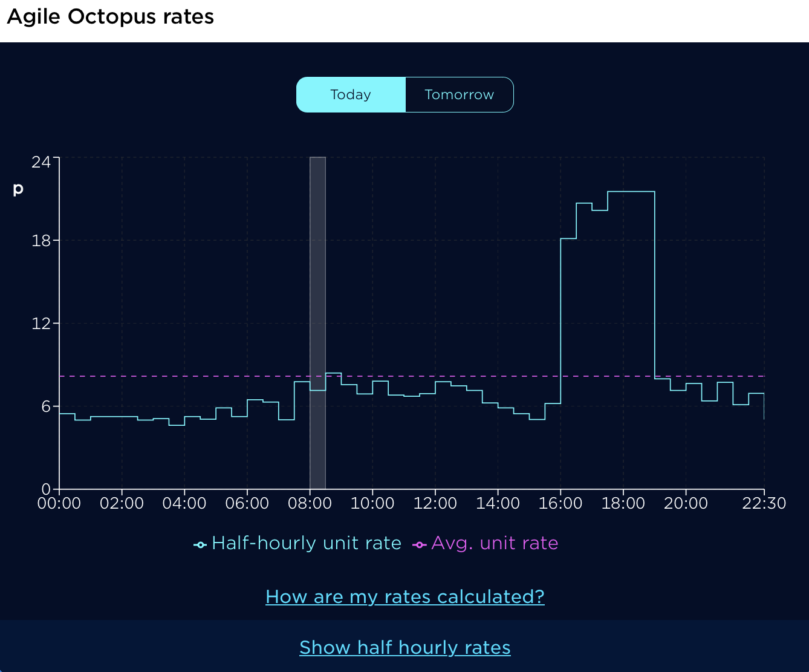Viewport: 809px width, 672px height.
Task: Toggle the Half-hourly unit rate series visibility
Action: pyautogui.click(x=307, y=543)
